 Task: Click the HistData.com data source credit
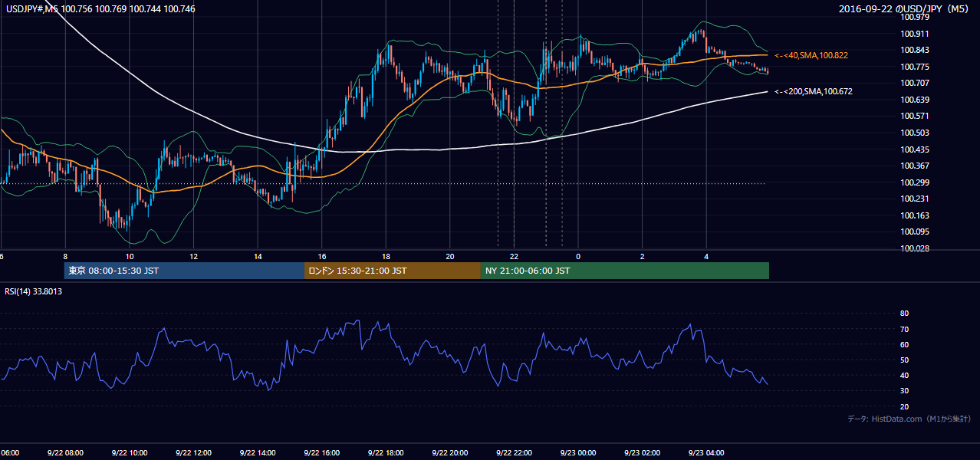(909, 419)
